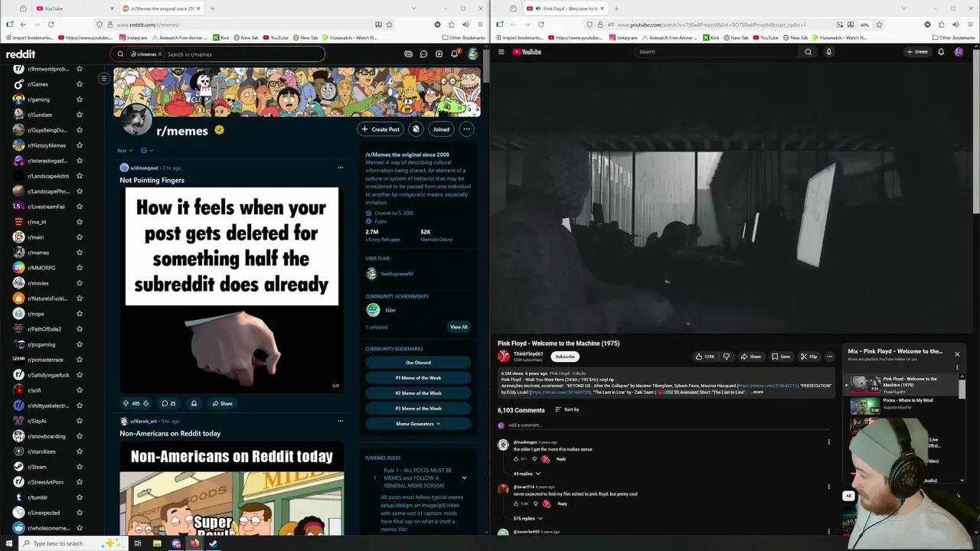
Task: Select Pink Floyd tab in right browser
Action: pos(565,8)
